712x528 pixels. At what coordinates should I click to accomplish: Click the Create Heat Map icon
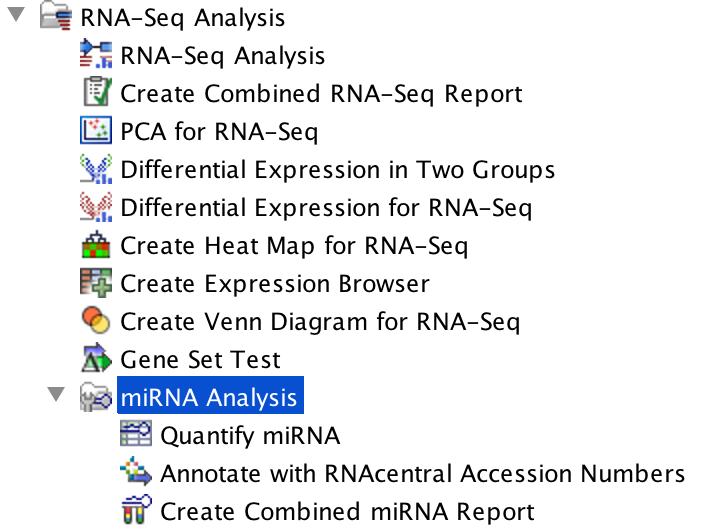pos(96,245)
